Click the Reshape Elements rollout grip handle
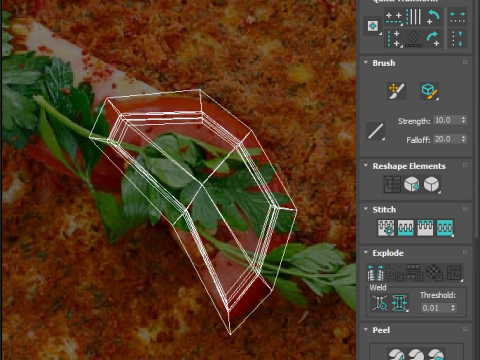Viewport: 480px width, 360px height. (465, 165)
